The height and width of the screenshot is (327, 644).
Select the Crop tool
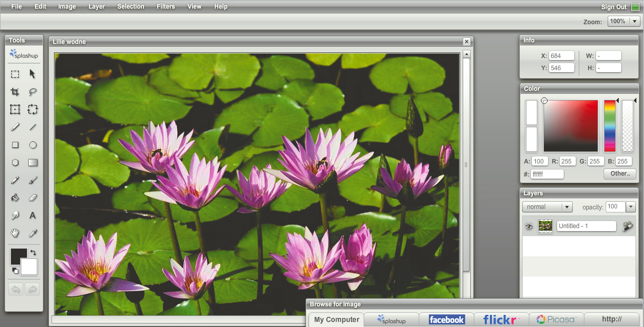pyautogui.click(x=15, y=92)
